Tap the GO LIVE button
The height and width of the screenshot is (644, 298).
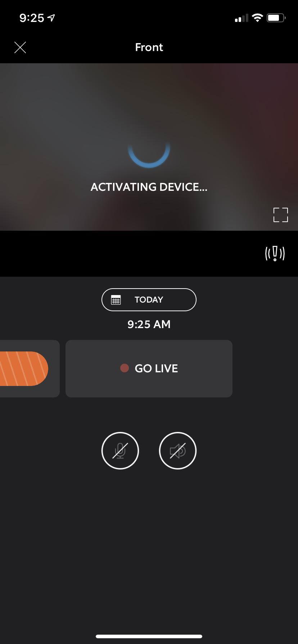(x=149, y=369)
